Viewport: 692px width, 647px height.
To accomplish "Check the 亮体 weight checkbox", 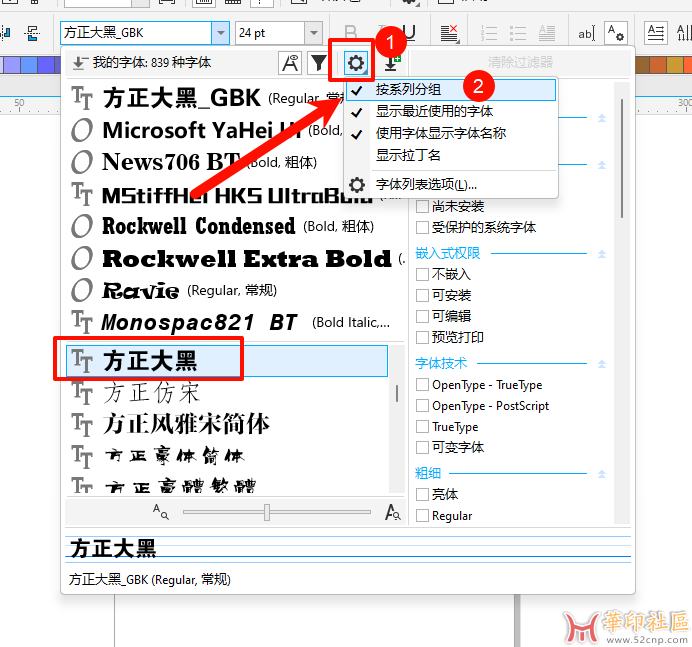I will pyautogui.click(x=422, y=494).
